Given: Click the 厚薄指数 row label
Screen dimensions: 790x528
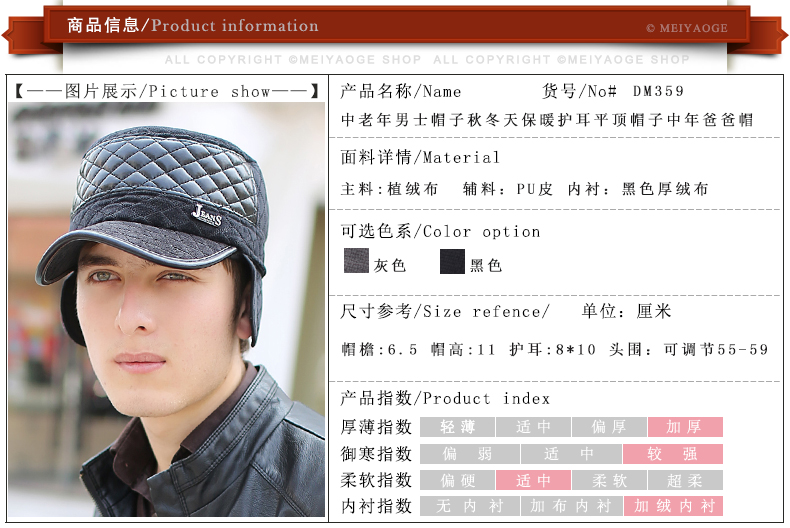Looking at the screenshot, I should coord(376,427).
